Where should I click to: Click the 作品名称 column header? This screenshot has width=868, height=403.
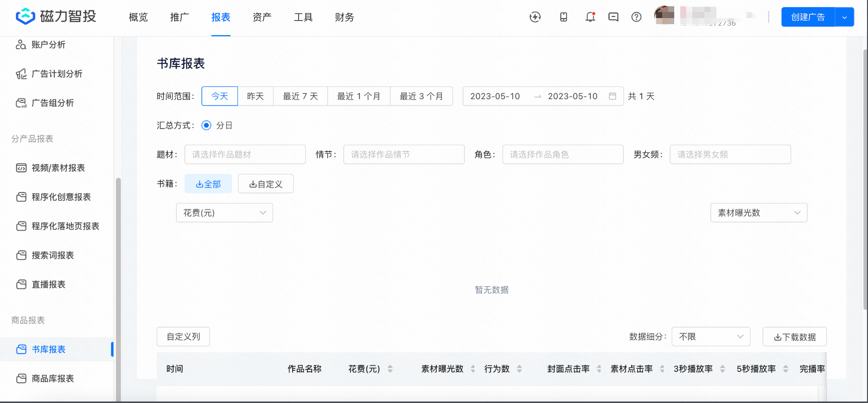[304, 369]
